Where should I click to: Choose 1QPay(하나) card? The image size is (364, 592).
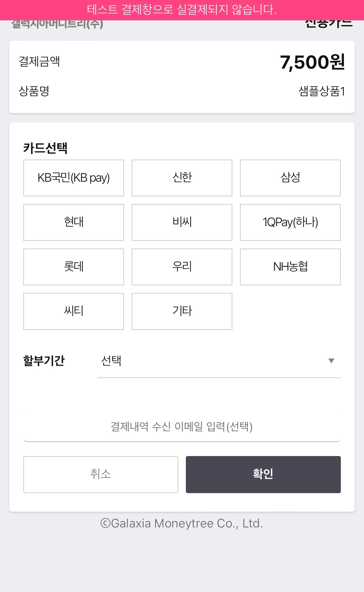290,222
